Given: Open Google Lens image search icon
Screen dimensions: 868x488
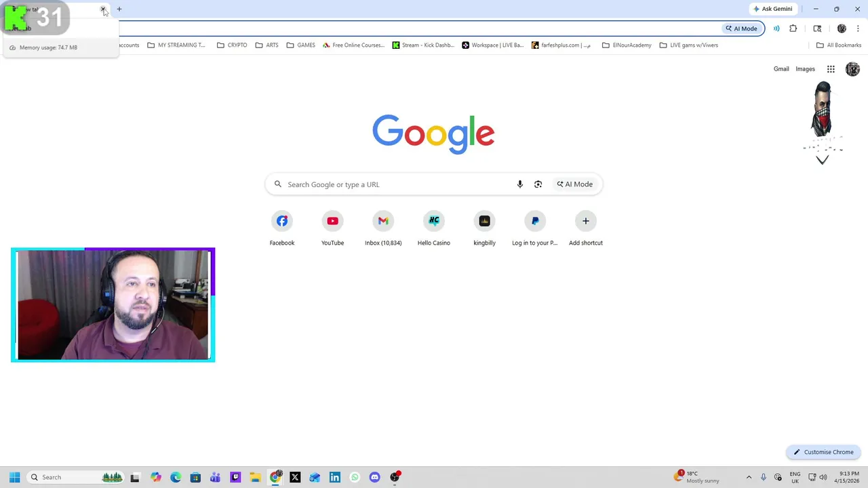Looking at the screenshot, I should click(x=538, y=184).
